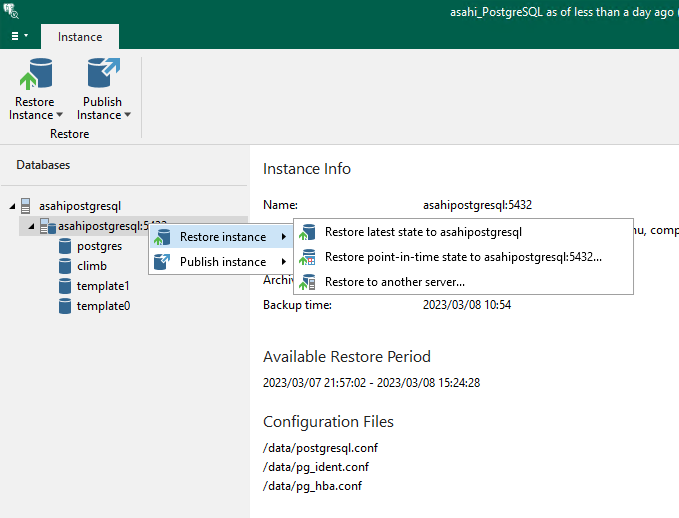679x518 pixels.
Task: Click the Databases panel header
Action: [43, 165]
